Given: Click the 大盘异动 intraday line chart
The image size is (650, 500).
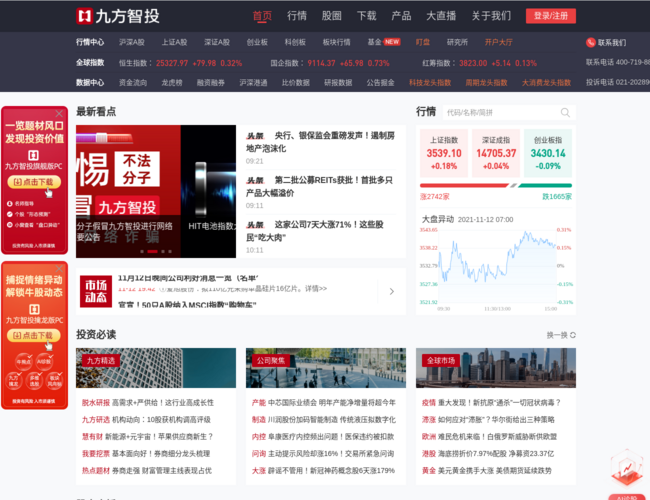Looking at the screenshot, I should [496, 267].
